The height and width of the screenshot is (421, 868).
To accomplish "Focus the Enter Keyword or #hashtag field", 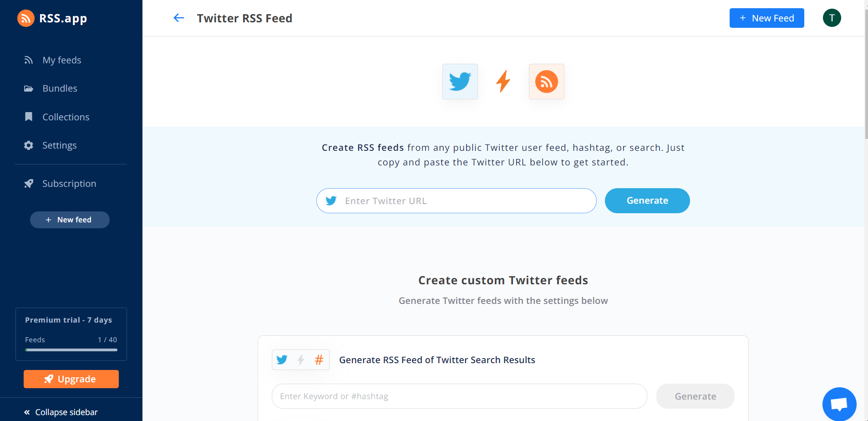I will coord(459,396).
